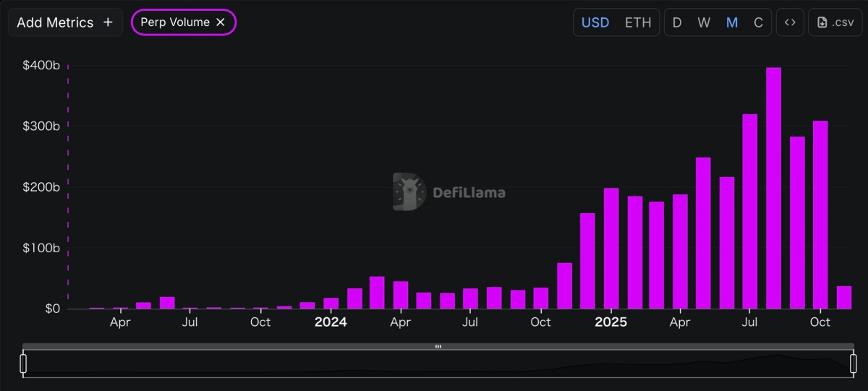
Task: Switch the denomination to USD
Action: [595, 22]
